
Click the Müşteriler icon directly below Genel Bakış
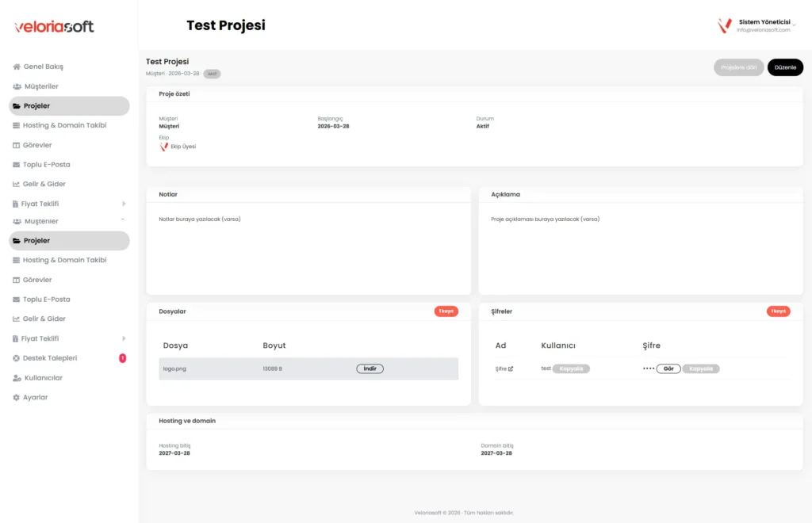point(17,86)
